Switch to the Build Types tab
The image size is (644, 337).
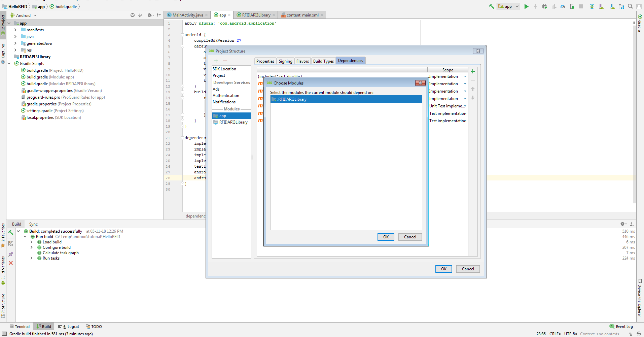tap(323, 61)
